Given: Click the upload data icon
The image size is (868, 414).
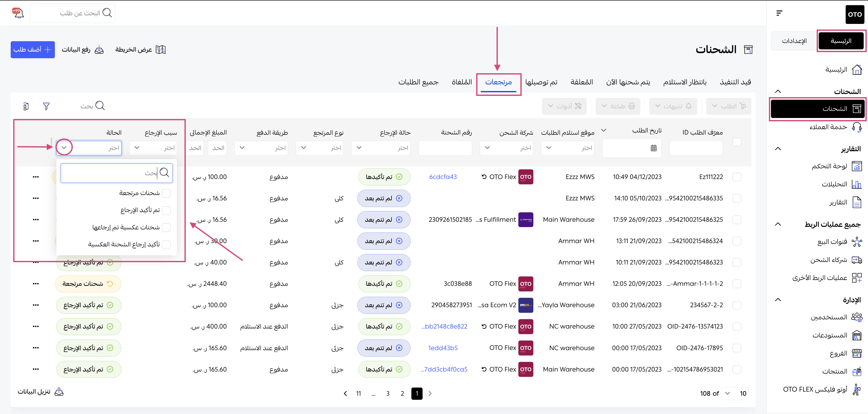Looking at the screenshot, I should (x=99, y=50).
